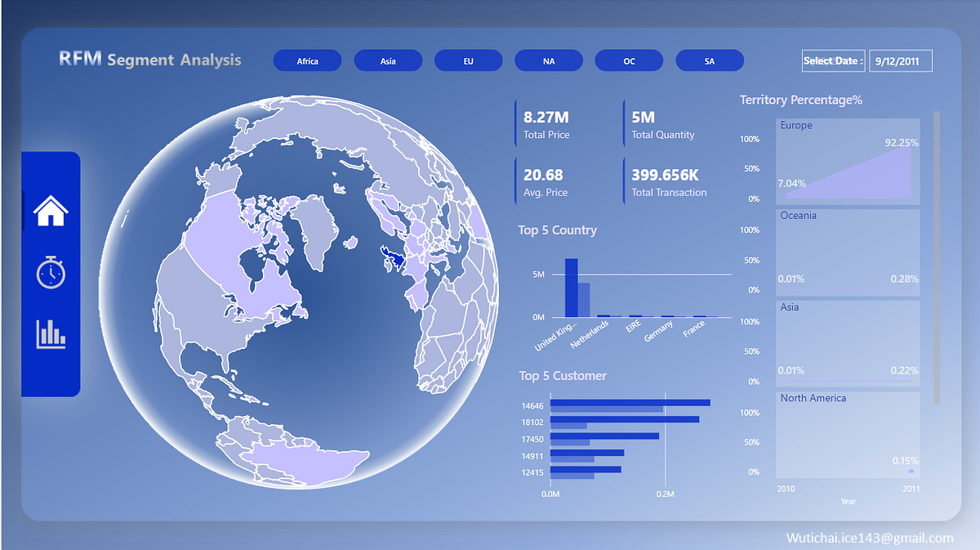Image resolution: width=980 pixels, height=550 pixels.
Task: Select the SA region button
Action: (x=710, y=60)
